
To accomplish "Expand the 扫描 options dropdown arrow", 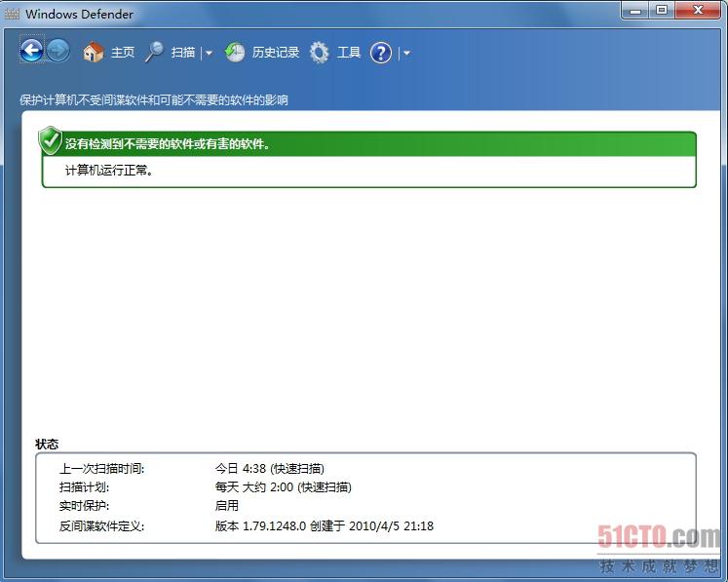I will point(209,53).
